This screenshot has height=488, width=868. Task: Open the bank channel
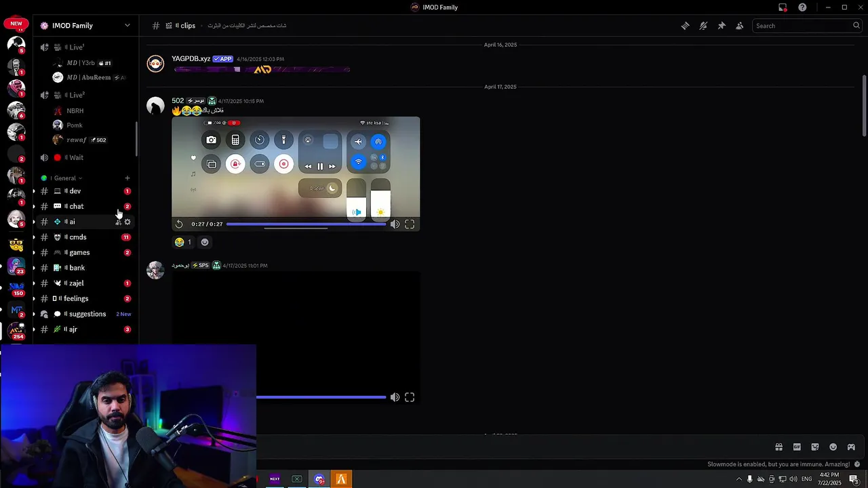point(85,268)
